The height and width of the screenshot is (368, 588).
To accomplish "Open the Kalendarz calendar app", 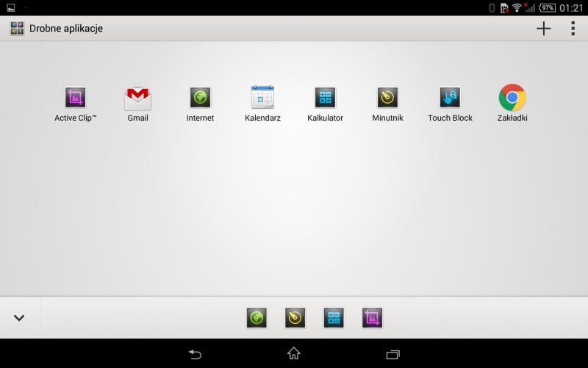I will pos(262,103).
